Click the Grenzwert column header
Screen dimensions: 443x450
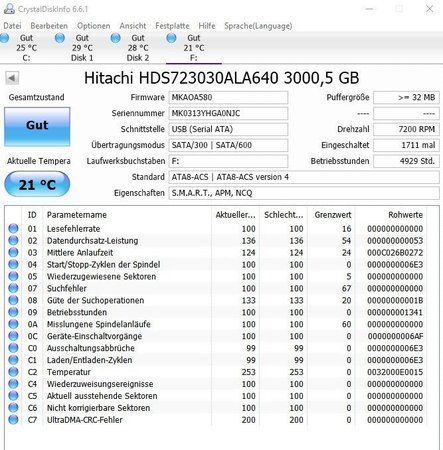(x=332, y=215)
